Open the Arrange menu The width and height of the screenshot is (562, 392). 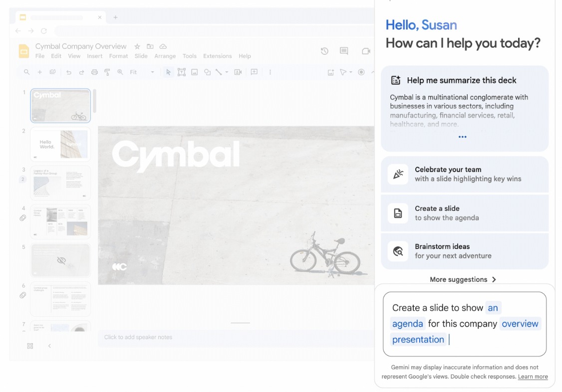[165, 56]
